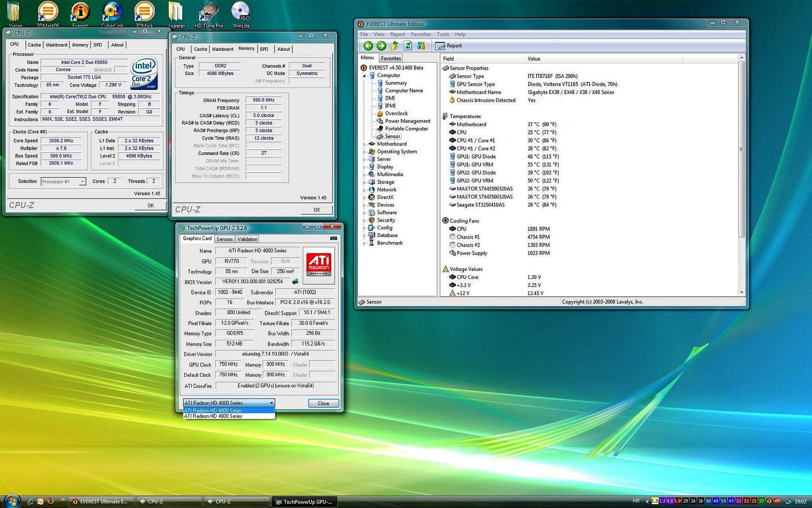The height and width of the screenshot is (508, 812).
Task: Click OK in the CPU-Z CPU window
Action: tap(150, 206)
